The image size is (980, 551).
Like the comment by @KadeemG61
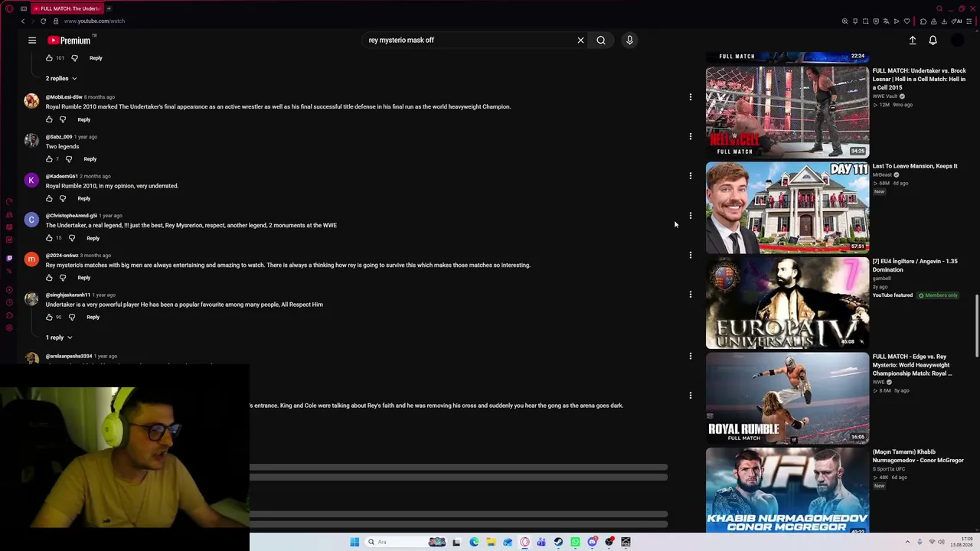[49, 198]
